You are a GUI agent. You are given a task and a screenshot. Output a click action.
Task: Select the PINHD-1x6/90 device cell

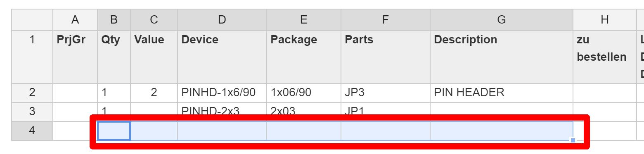pyautogui.click(x=222, y=92)
